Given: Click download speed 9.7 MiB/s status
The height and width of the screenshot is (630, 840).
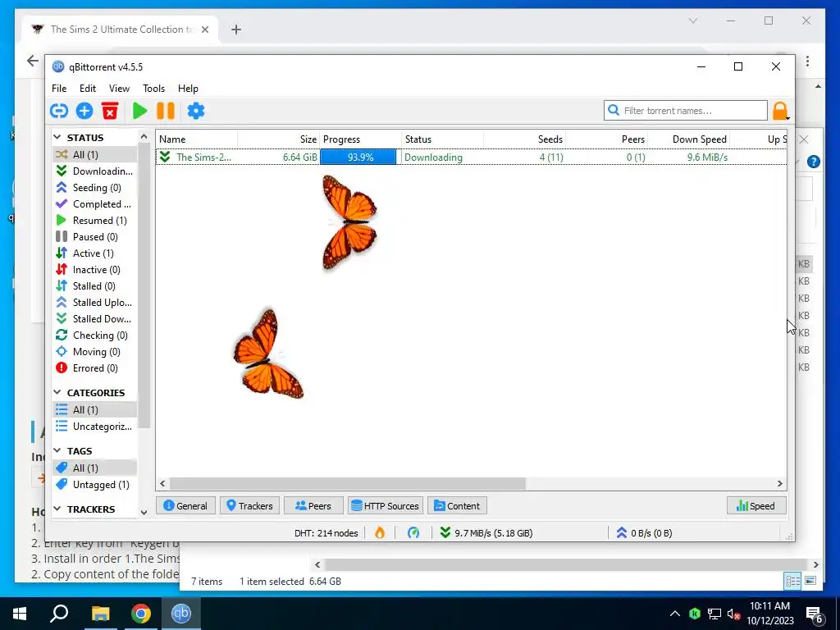Looking at the screenshot, I should point(486,533).
